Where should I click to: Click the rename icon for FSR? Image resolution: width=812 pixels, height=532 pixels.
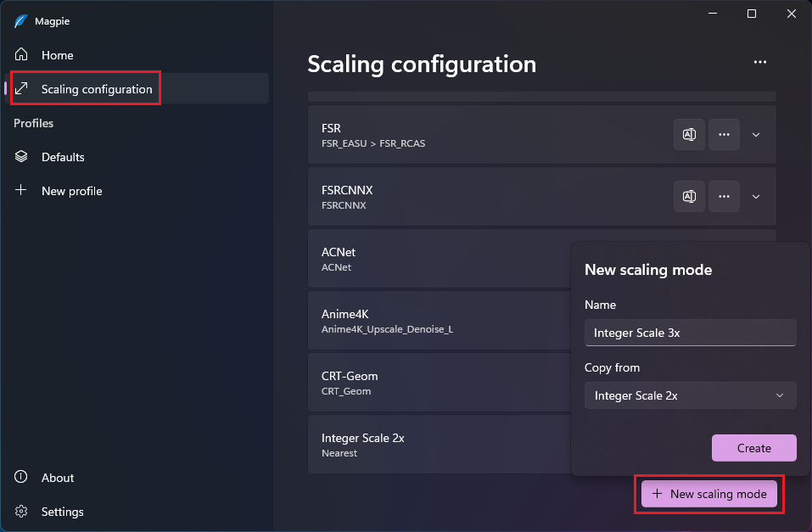click(x=690, y=134)
